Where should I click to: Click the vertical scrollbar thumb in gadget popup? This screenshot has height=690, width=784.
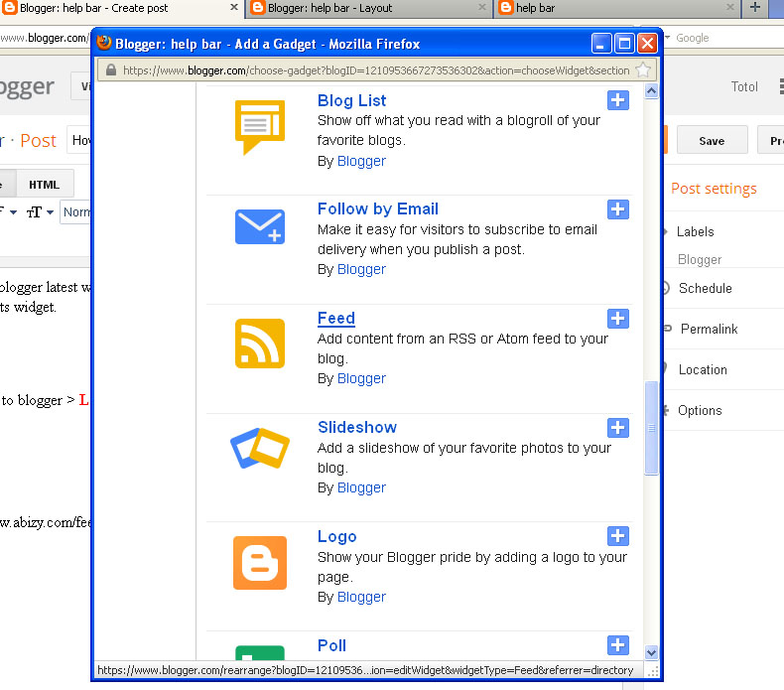coord(651,428)
